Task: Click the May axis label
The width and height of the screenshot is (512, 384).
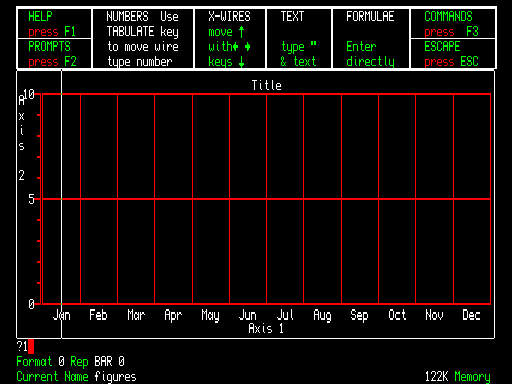Action: [x=210, y=315]
